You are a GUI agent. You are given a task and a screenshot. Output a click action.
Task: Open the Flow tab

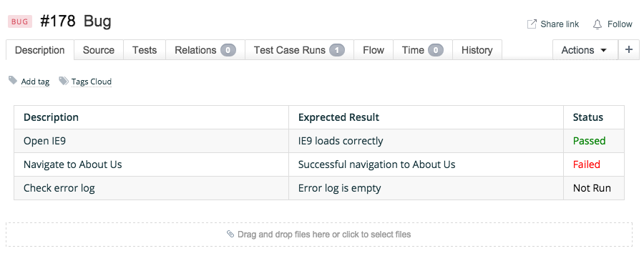pos(374,50)
